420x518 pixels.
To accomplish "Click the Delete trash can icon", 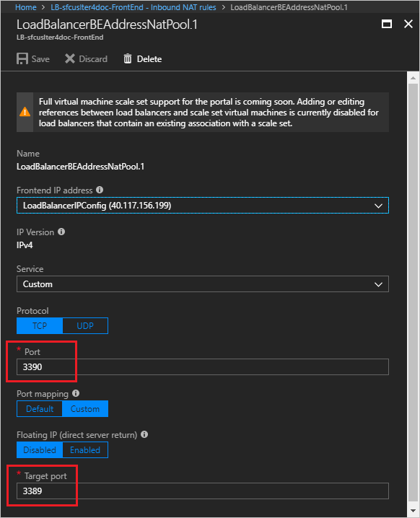I will 128,59.
